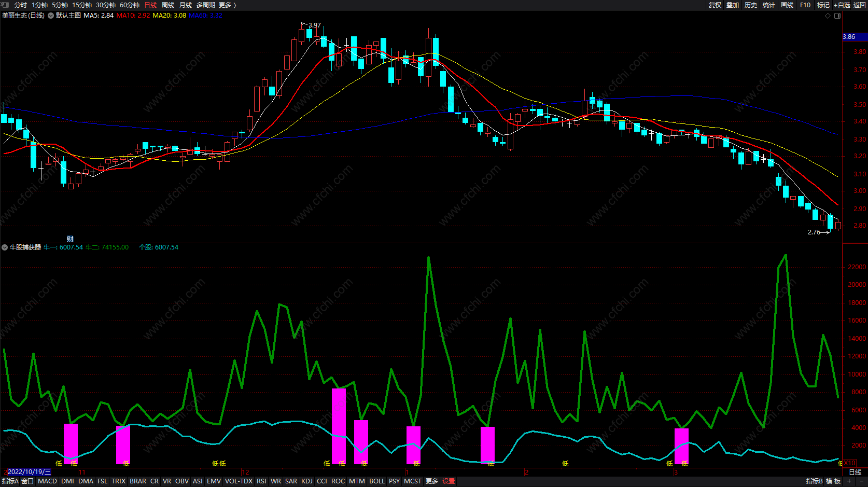Toggle the side panel icon at chart top-right
Image resolution: width=868 pixels, height=487 pixels.
click(837, 16)
